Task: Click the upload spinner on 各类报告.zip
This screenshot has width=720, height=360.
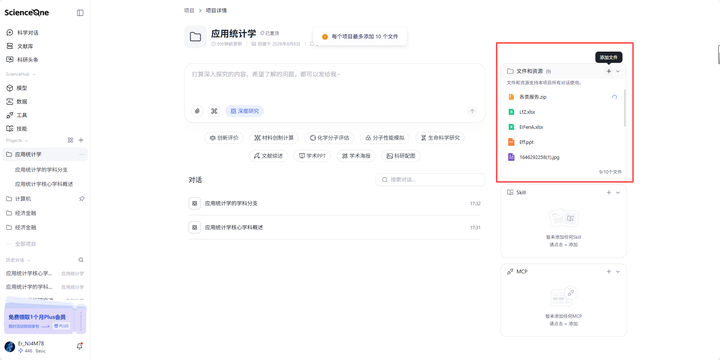Action: click(x=614, y=97)
